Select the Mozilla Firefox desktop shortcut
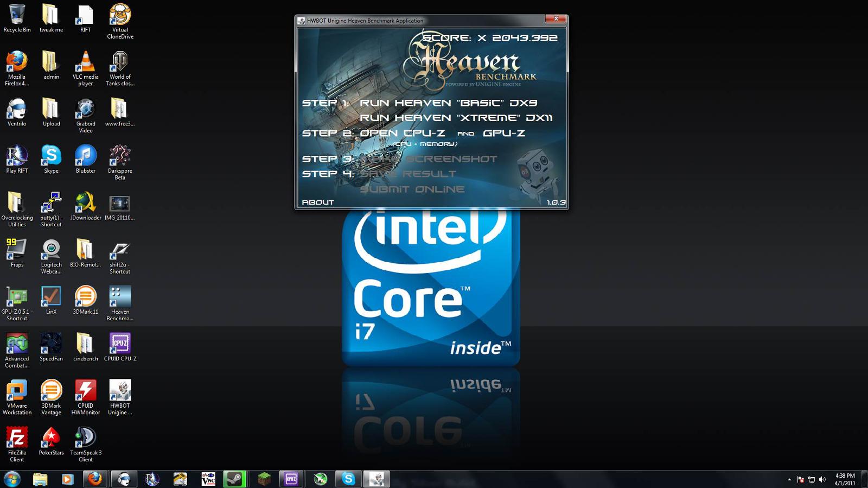 click(x=17, y=68)
